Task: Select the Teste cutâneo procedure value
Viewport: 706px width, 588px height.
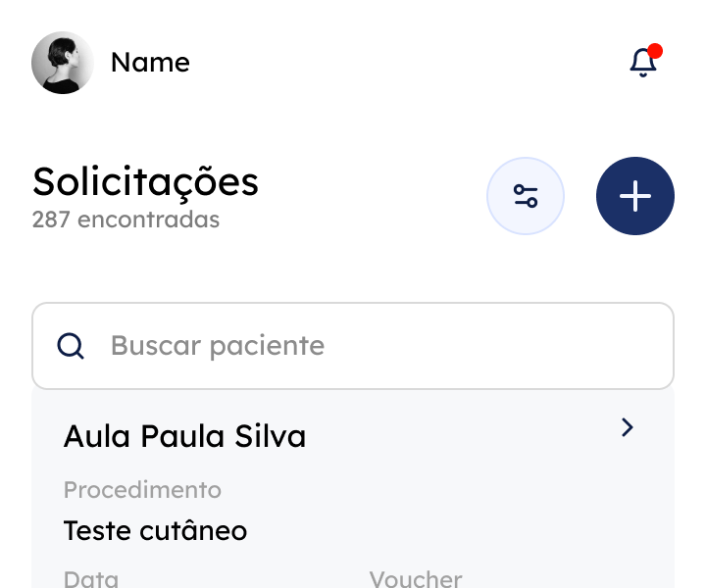Action: coord(155,531)
